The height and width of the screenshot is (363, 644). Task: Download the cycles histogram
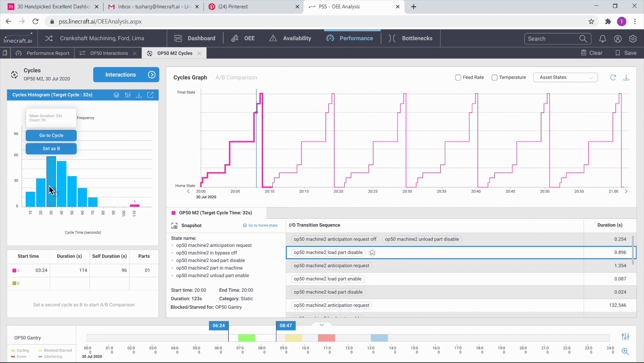click(x=139, y=95)
